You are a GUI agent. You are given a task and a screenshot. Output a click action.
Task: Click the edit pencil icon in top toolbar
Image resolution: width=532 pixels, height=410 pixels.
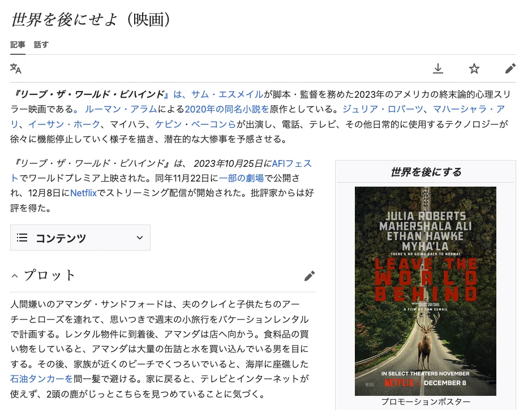(510, 68)
